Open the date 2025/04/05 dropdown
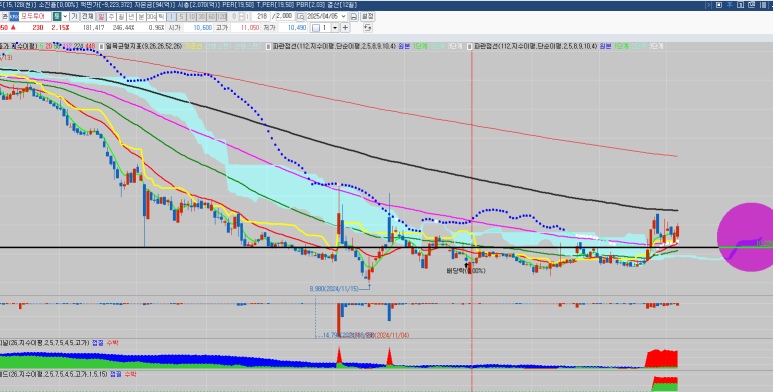773x392 pixels. (x=343, y=17)
